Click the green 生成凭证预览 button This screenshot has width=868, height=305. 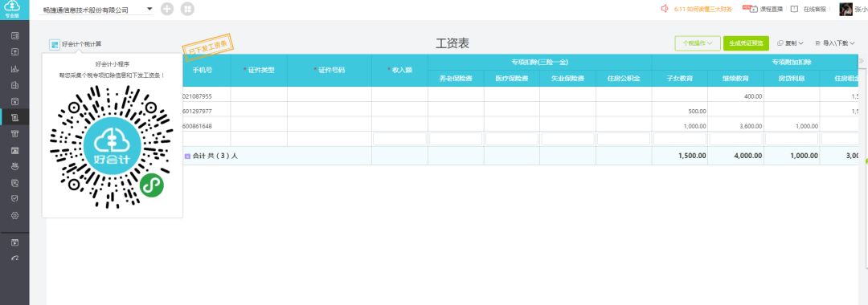tap(746, 43)
